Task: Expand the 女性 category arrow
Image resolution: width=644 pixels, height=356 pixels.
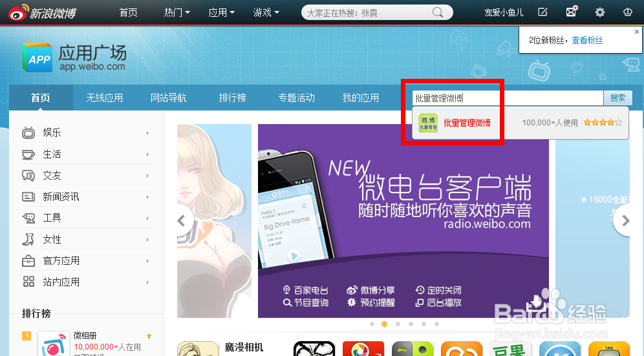Action: [x=147, y=240]
